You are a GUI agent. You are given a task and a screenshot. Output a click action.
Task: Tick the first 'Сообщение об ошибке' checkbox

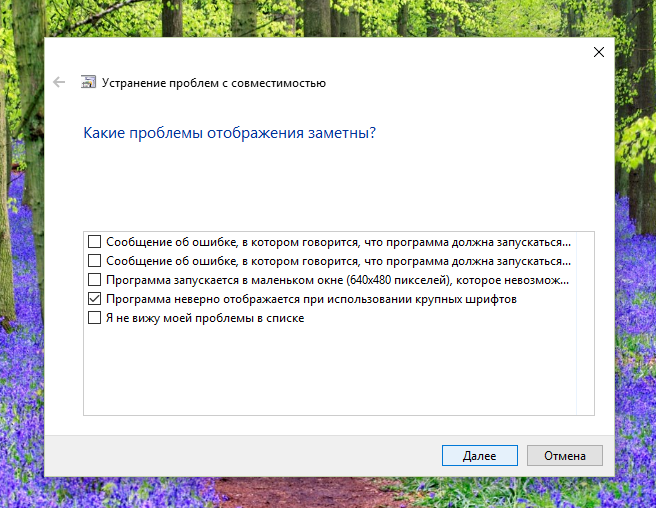point(95,242)
